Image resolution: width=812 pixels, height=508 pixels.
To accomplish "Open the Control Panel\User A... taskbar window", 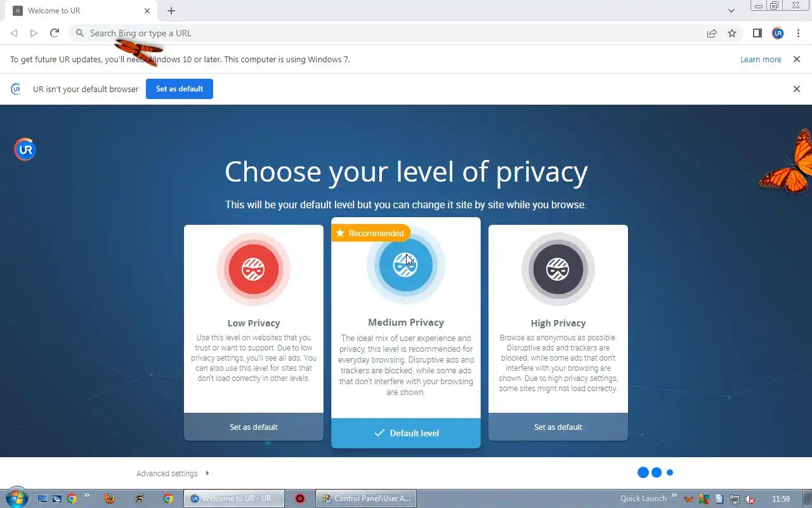I will (367, 498).
